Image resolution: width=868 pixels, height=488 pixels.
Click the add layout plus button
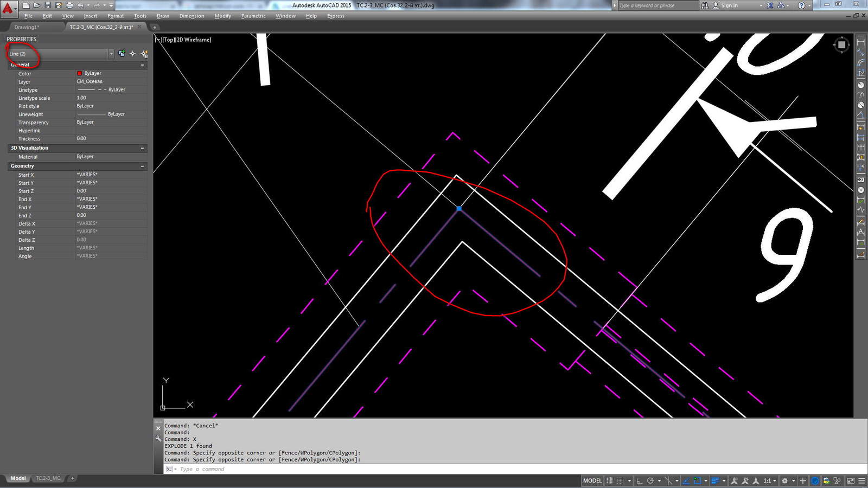pyautogui.click(x=72, y=478)
